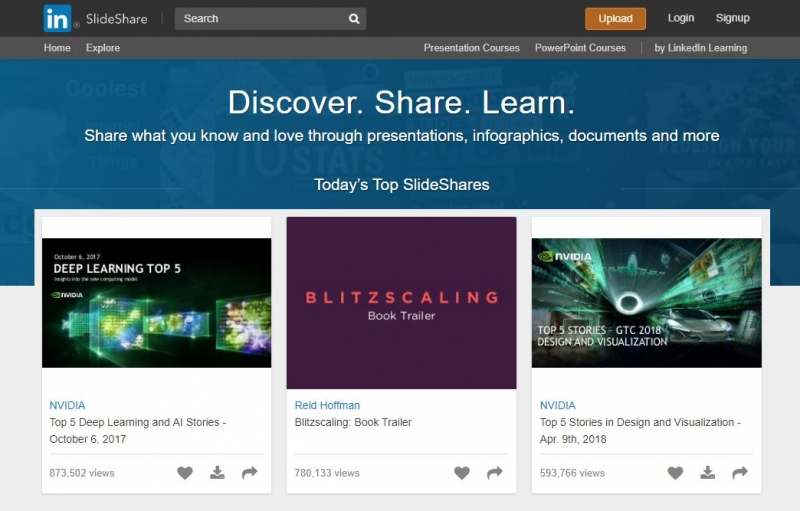Screen dimensions: 800x511
Task: Click NVIDIA author above Deep Learning title
Action: (x=67, y=405)
